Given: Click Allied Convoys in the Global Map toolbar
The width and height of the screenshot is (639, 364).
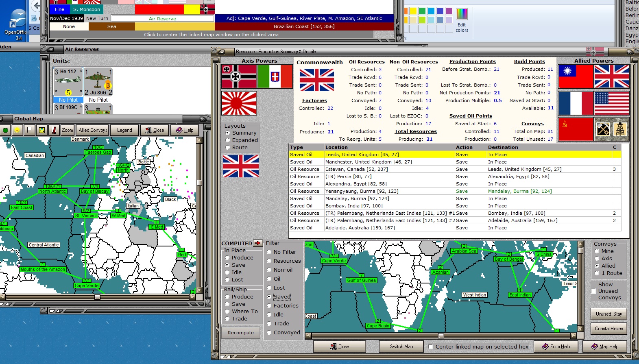Looking at the screenshot, I should click(93, 130).
